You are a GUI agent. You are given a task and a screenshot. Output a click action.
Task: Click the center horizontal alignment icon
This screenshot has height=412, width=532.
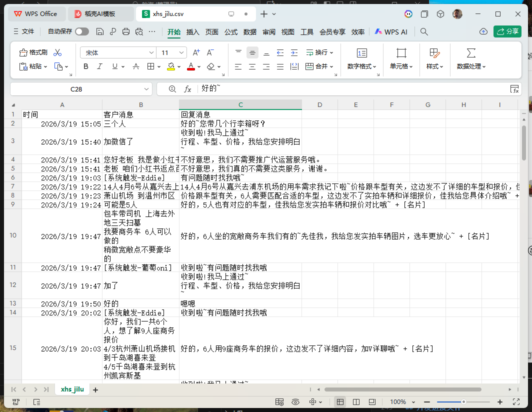(x=252, y=66)
